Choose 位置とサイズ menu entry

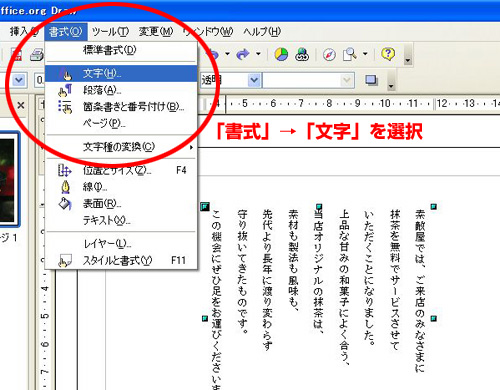pos(121,170)
